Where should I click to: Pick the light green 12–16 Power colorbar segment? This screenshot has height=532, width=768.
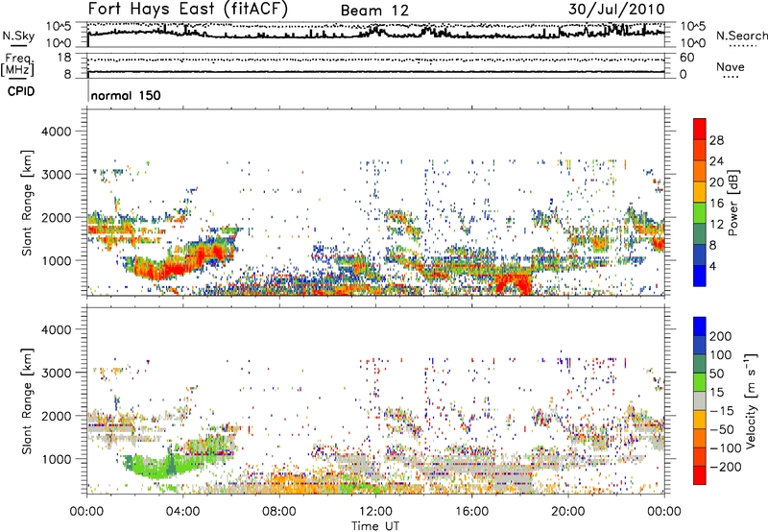pos(700,212)
